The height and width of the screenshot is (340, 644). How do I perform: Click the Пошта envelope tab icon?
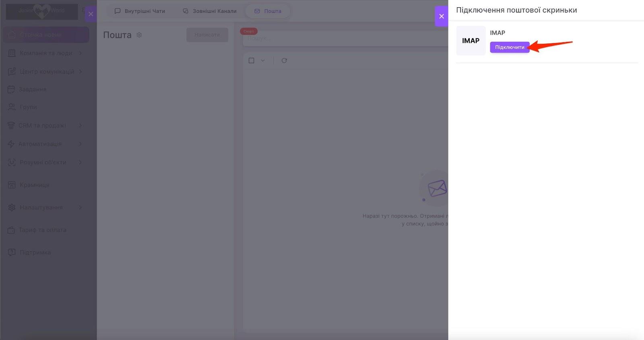click(257, 11)
